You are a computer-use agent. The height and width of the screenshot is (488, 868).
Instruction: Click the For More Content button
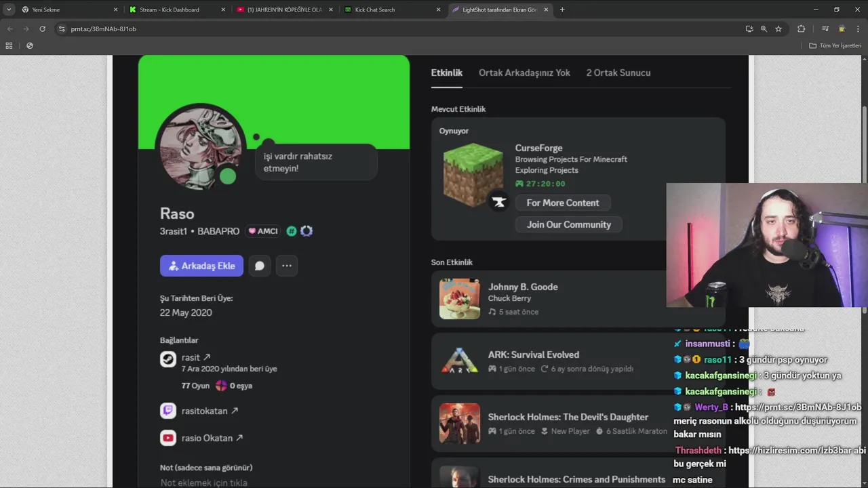click(x=563, y=203)
